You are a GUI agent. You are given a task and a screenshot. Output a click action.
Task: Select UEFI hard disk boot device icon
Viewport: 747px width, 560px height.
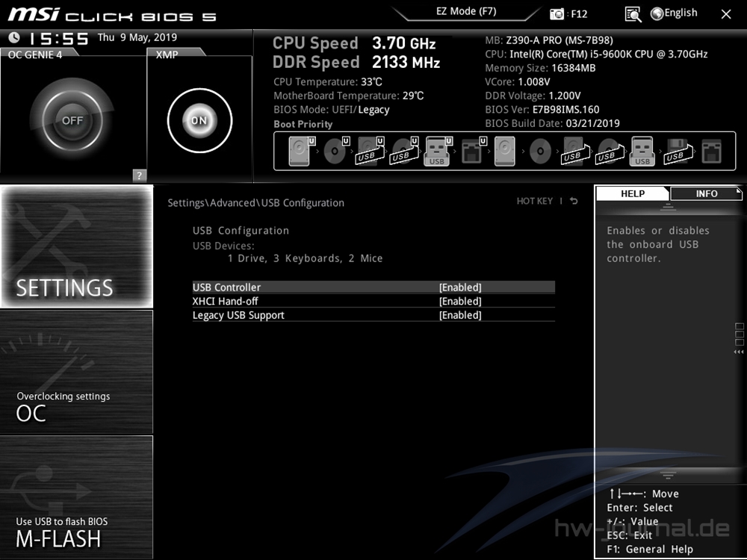302,151
